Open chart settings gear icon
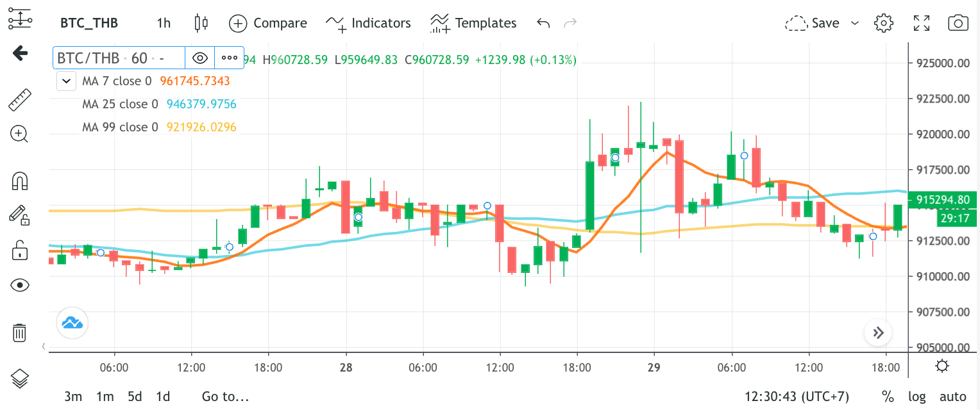This screenshot has height=410, width=980. [884, 23]
